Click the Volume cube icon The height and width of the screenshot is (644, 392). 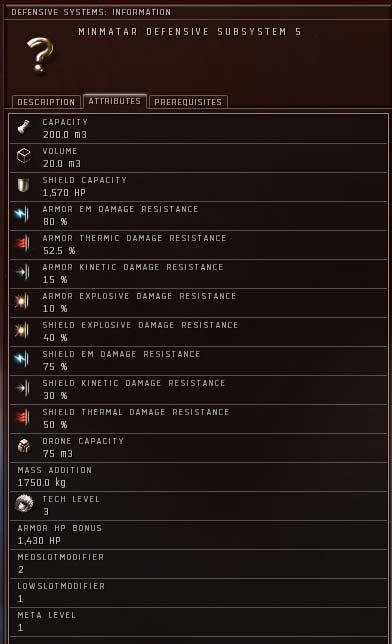tap(24, 156)
